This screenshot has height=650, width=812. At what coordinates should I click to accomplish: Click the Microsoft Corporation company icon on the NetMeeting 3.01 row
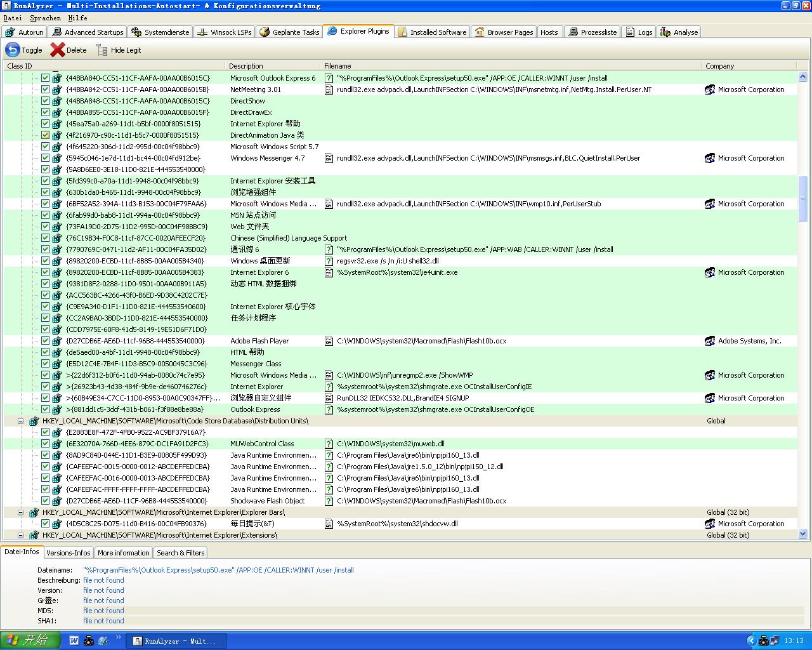pyautogui.click(x=710, y=90)
